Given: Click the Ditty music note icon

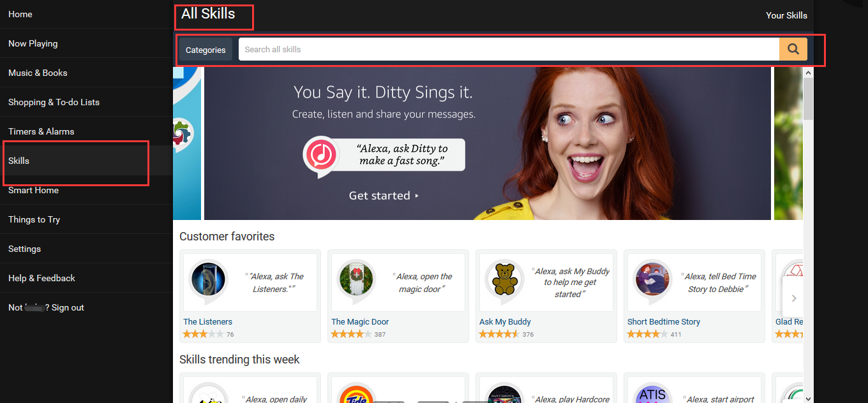Looking at the screenshot, I should [x=322, y=156].
